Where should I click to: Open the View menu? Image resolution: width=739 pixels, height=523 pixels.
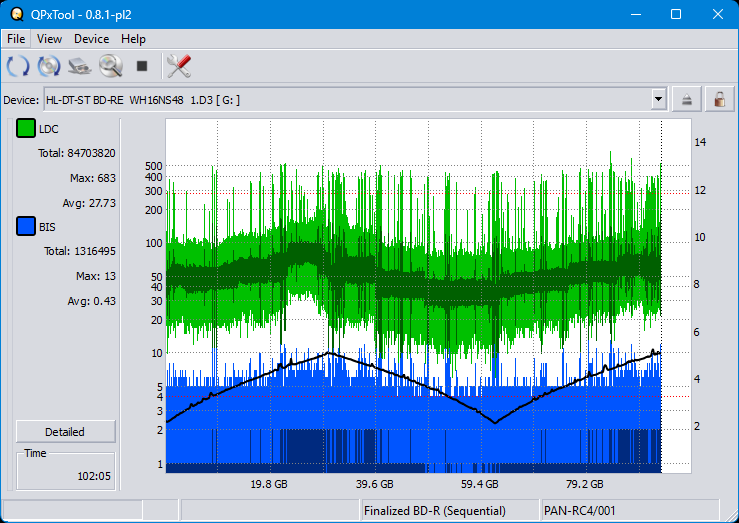tap(49, 39)
